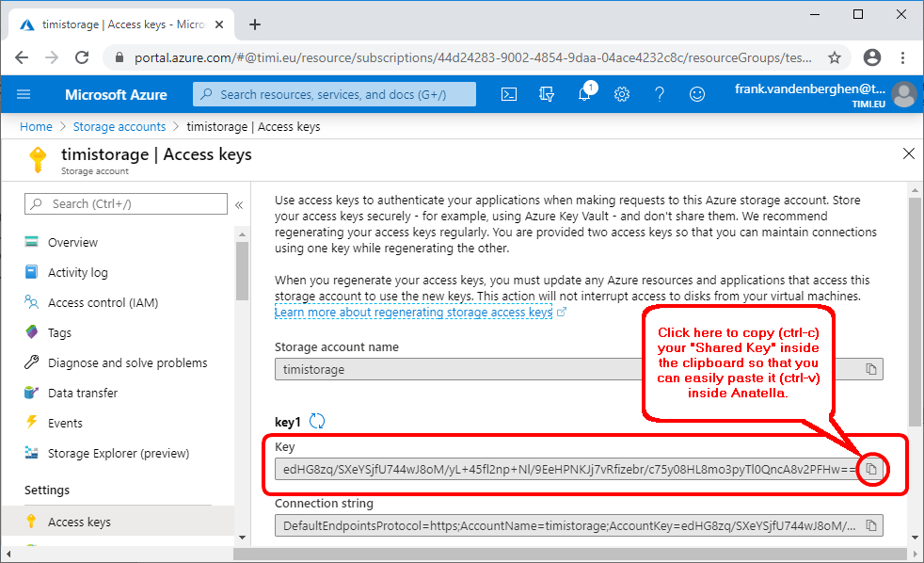Screen dimensions: 924x563
Task: Open Chrome's three-dot menu
Action: pyautogui.click(x=902, y=57)
